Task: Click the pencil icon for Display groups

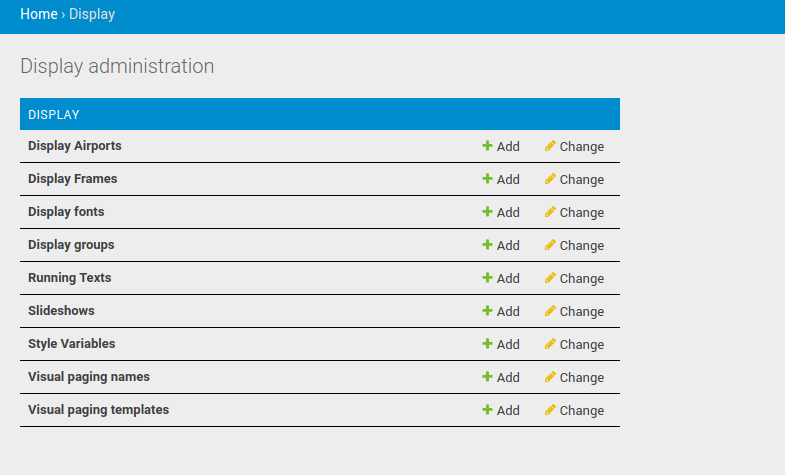Action: click(x=550, y=245)
